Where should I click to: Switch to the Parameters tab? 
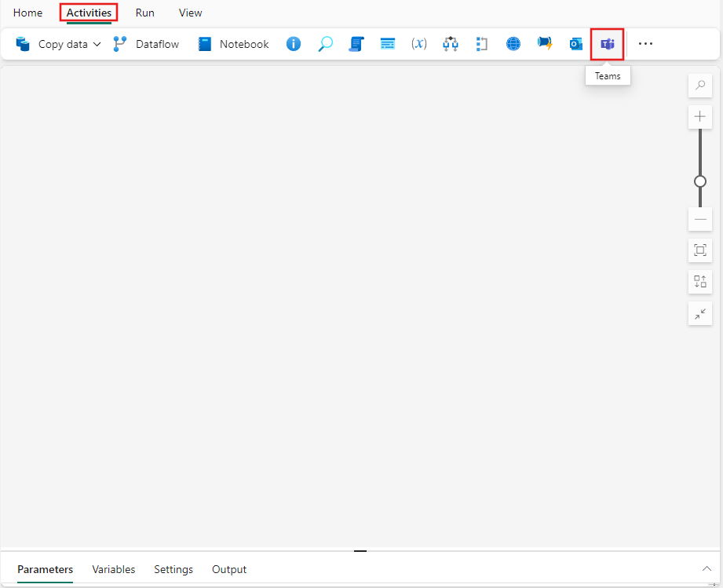[46, 570]
